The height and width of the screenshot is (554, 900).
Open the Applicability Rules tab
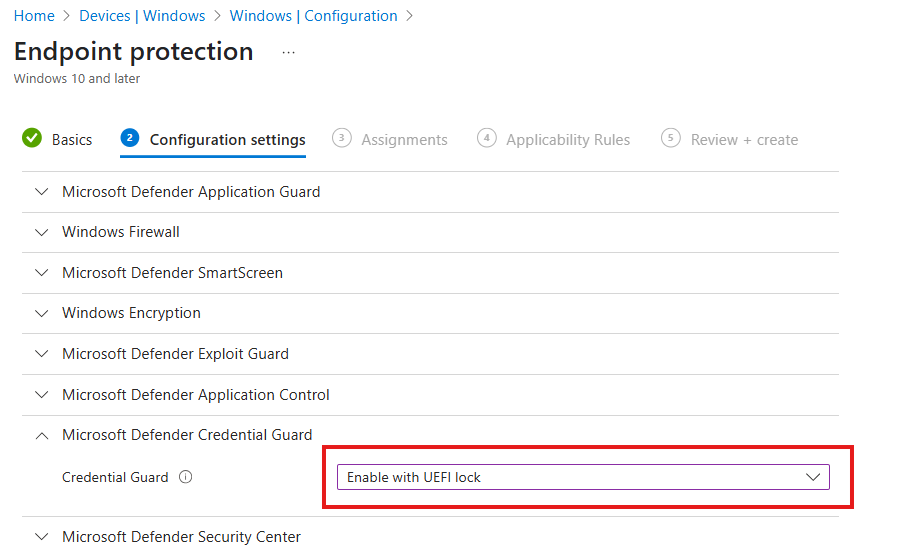coord(568,140)
